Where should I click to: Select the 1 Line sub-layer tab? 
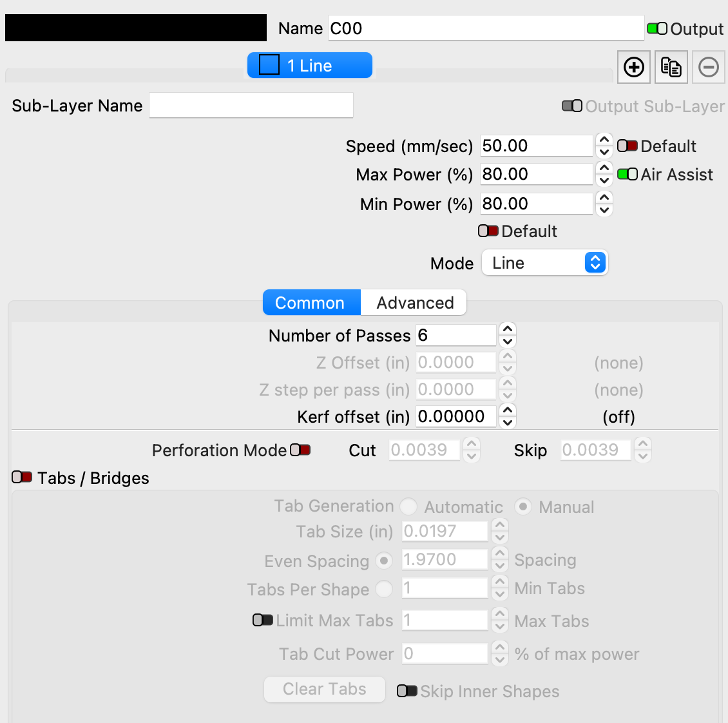(310, 66)
